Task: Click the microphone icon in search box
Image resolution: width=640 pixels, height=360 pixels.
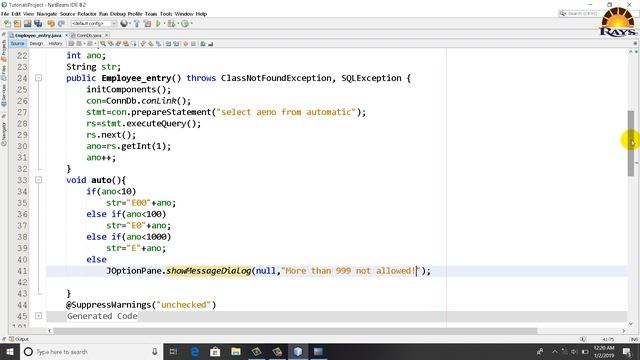Action: pos(155,351)
